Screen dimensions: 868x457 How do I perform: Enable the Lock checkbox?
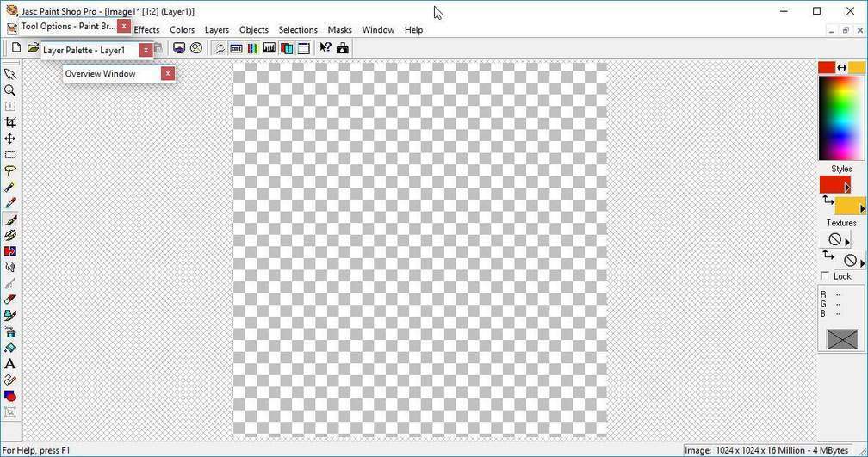click(825, 276)
